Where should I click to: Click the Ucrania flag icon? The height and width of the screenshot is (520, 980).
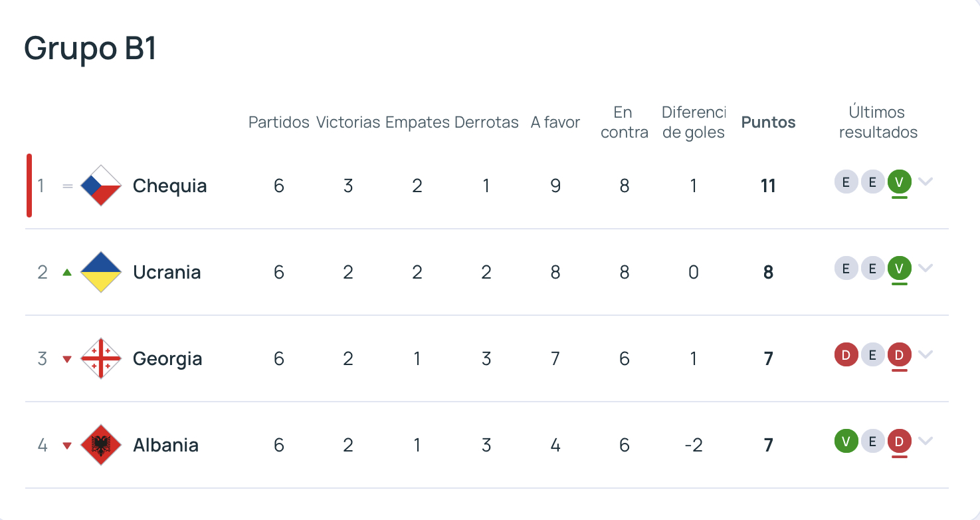pos(101,272)
